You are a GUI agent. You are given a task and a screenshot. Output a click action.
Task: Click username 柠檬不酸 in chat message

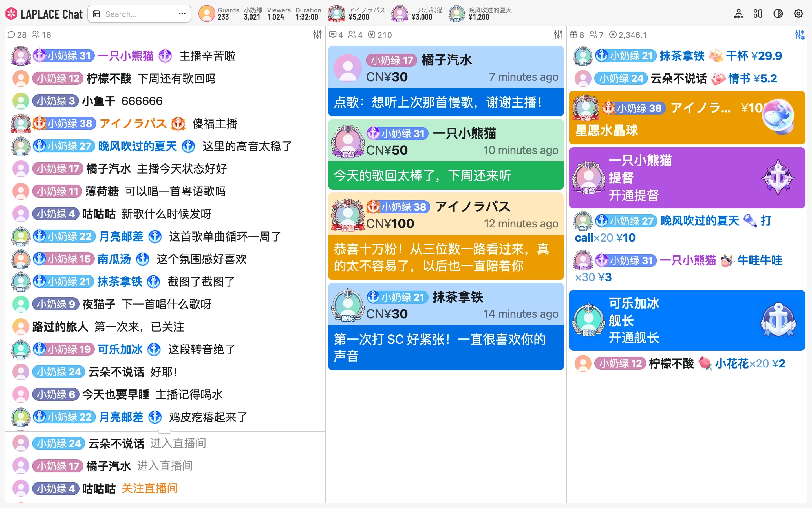click(x=109, y=79)
